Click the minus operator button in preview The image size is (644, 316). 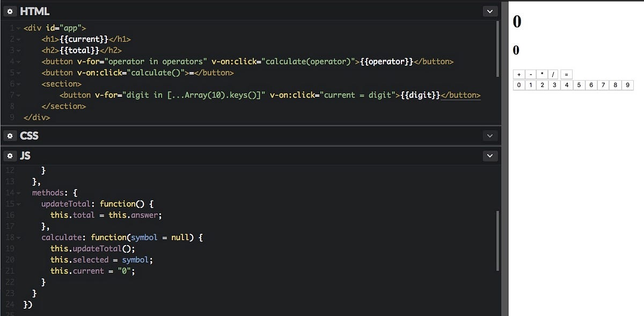coord(531,75)
